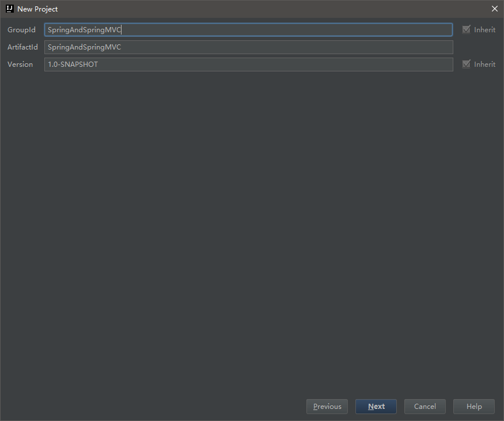This screenshot has height=421, width=504.
Task: Open Help for this wizard
Action: (x=474, y=407)
